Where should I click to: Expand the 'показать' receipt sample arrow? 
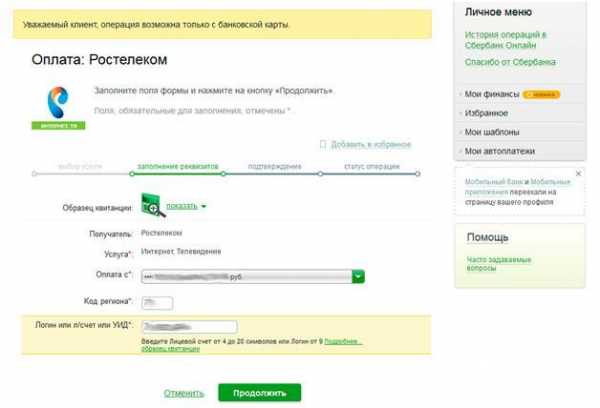pyautogui.click(x=204, y=206)
